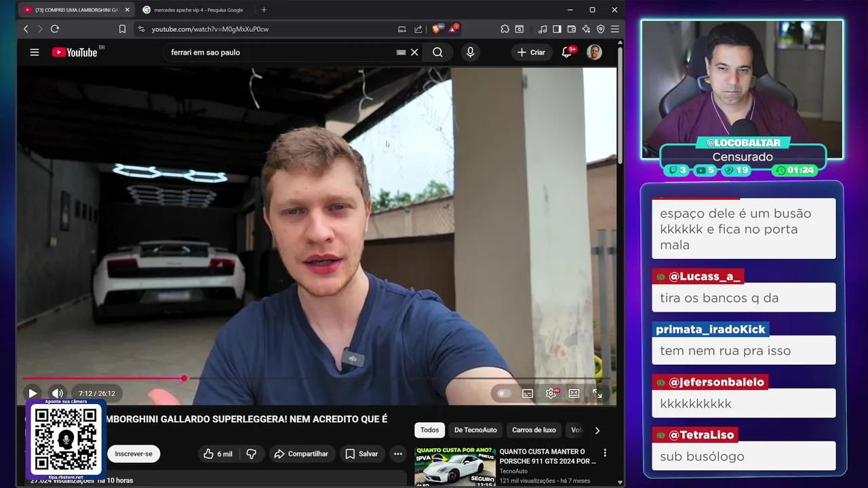Open Brave Rewards triangle icon
The height and width of the screenshot is (488, 868).
point(453,29)
